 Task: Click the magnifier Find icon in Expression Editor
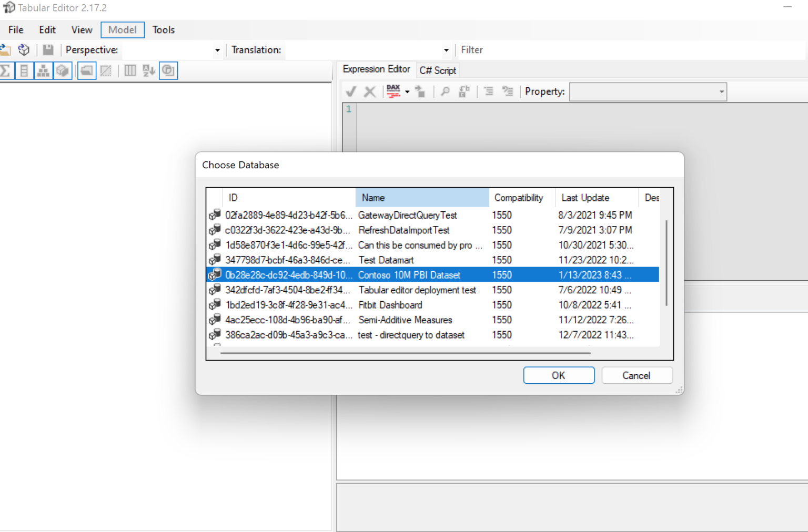tap(445, 91)
